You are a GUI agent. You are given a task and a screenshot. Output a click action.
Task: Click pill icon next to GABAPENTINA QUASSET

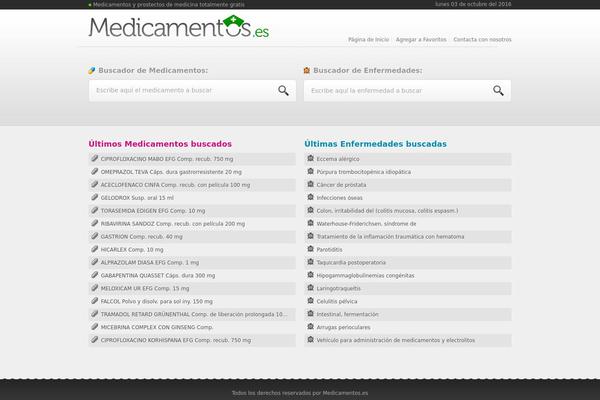(95, 275)
